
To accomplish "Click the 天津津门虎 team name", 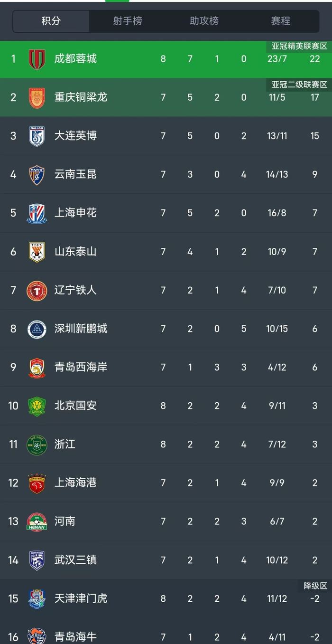I will (81, 598).
